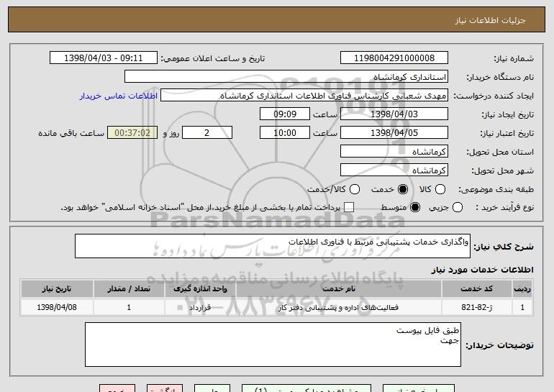Viewport: 554px width, 392px height.
Task: Click the public announcement date field 1398/04/03 - 09:11
Action: tap(104, 58)
